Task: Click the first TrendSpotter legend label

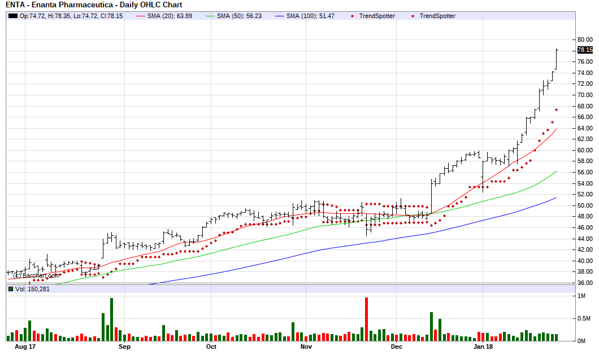Action: pyautogui.click(x=377, y=16)
